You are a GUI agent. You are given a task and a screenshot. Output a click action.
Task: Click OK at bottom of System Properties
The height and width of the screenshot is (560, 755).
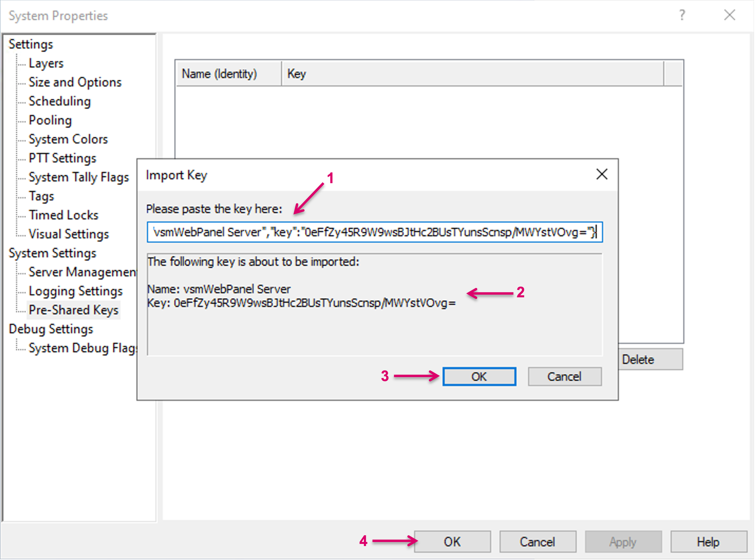[452, 541]
